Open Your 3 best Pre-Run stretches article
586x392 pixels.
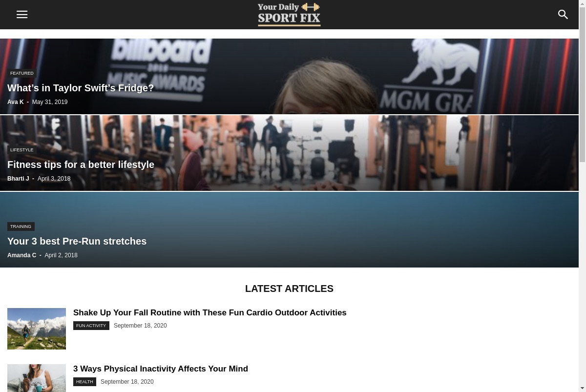click(x=77, y=241)
